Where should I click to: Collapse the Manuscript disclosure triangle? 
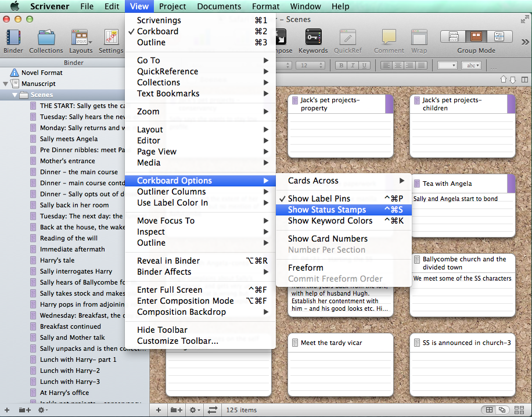click(x=5, y=84)
